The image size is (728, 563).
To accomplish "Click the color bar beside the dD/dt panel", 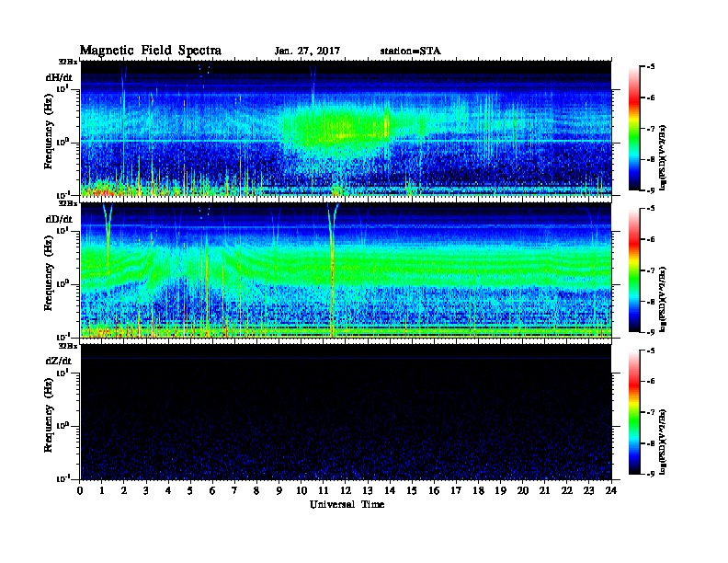I will coord(633,270).
